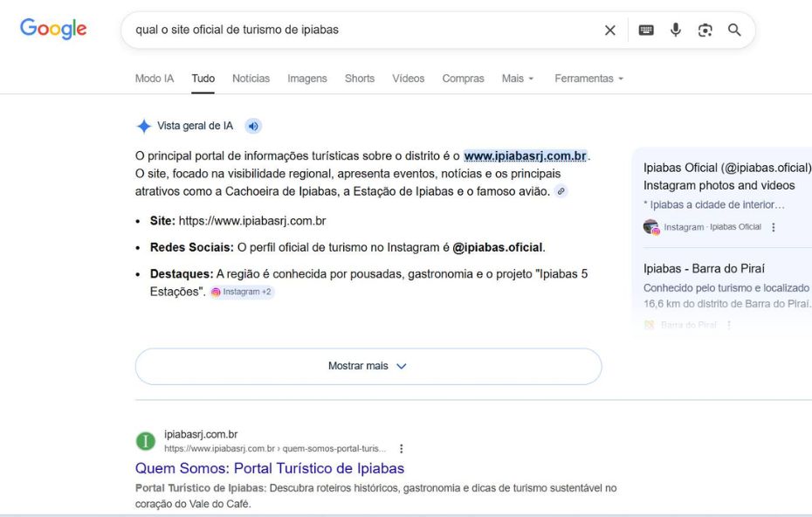
Task: Expand AI overview with Mostrar mais
Action: click(368, 367)
